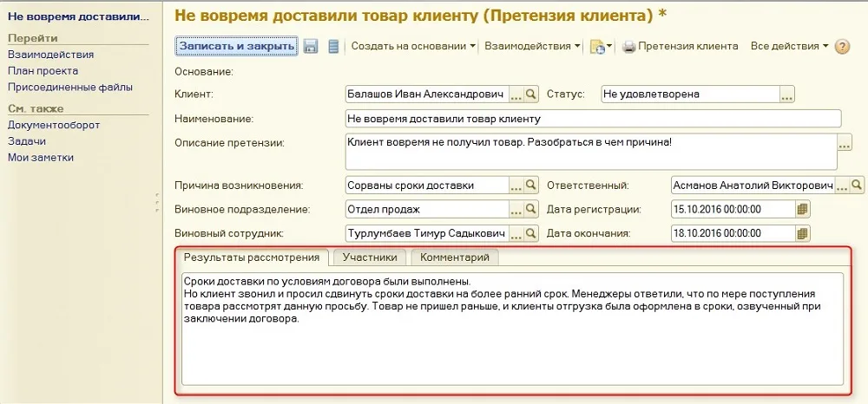Click the Виновное подразделение field Отдел продаж
This screenshot has width=868, height=404.
[x=426, y=210]
